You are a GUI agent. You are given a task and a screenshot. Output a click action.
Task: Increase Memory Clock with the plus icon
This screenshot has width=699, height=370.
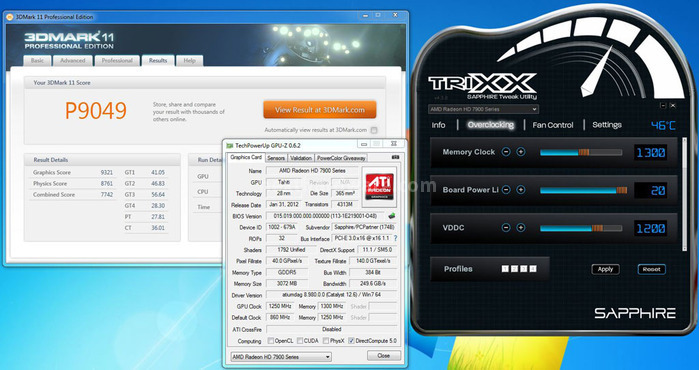[x=521, y=152]
